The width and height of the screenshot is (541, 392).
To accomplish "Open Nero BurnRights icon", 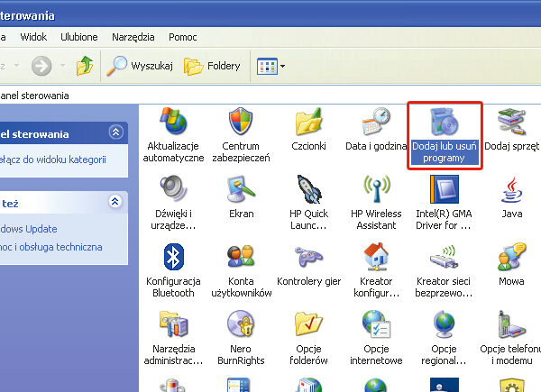I will point(241,326).
